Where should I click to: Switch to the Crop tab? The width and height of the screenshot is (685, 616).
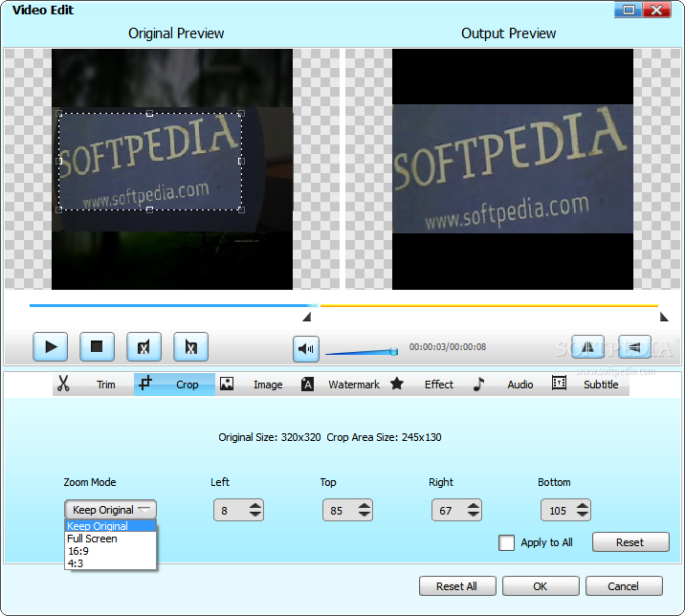coord(174,385)
